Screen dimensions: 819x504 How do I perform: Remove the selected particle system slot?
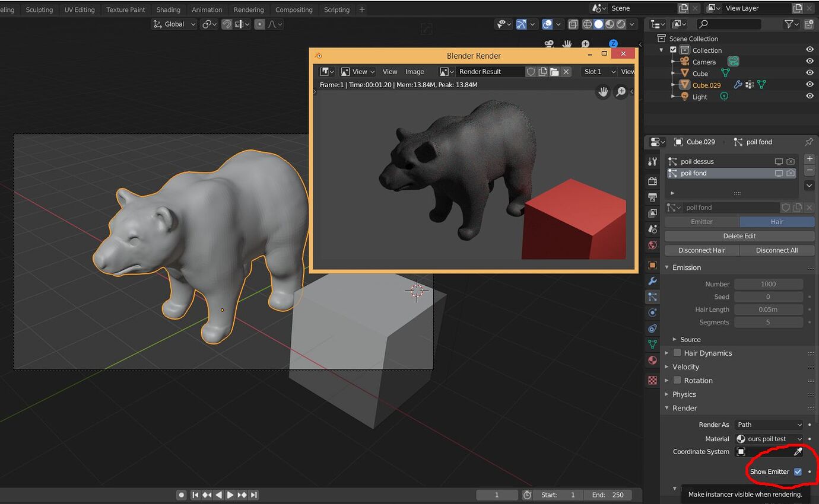pyautogui.click(x=810, y=171)
